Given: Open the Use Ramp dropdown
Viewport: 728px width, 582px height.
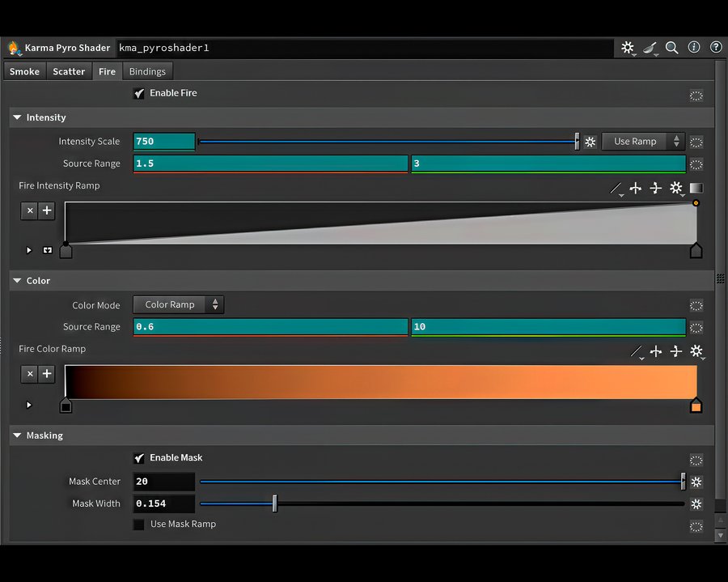Looking at the screenshot, I should 643,142.
